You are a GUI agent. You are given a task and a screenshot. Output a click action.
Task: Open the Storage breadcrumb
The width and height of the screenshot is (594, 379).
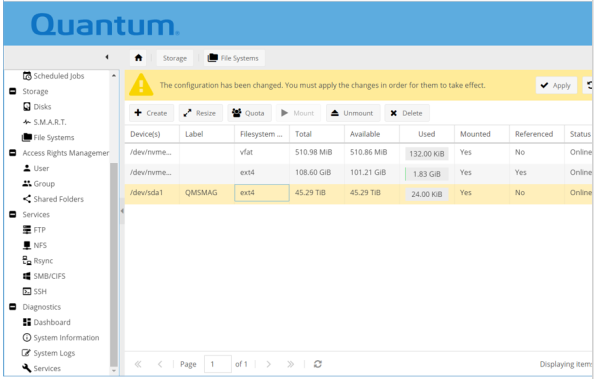175,58
